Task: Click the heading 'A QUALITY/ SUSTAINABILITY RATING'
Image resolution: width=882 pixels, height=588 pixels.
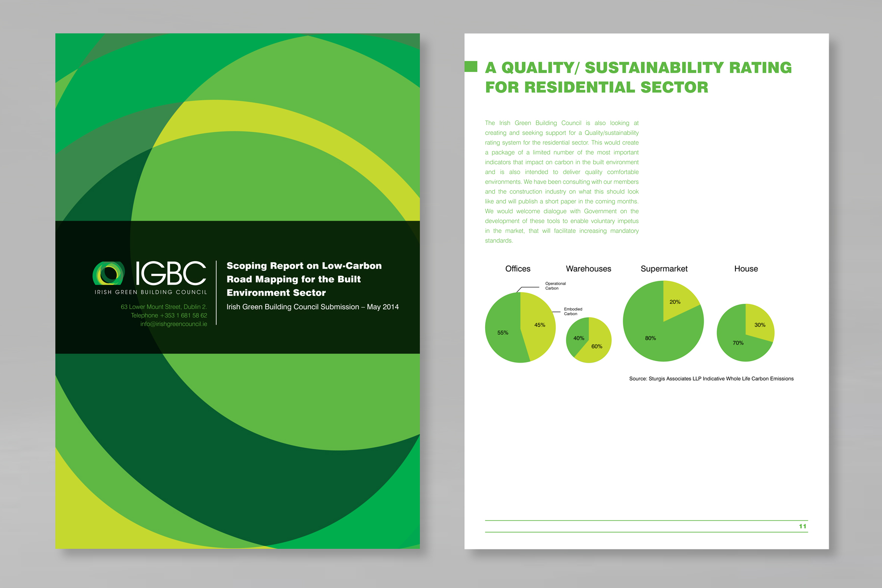Action: click(638, 68)
